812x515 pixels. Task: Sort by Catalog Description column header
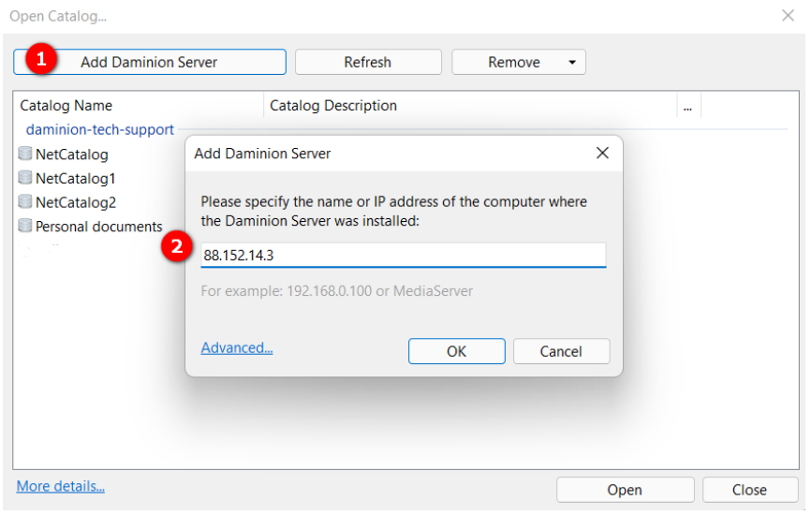click(468, 106)
